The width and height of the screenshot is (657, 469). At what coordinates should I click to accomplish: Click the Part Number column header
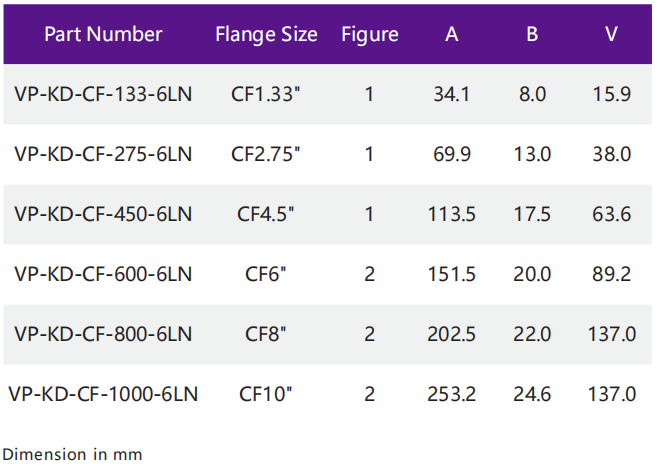(103, 34)
